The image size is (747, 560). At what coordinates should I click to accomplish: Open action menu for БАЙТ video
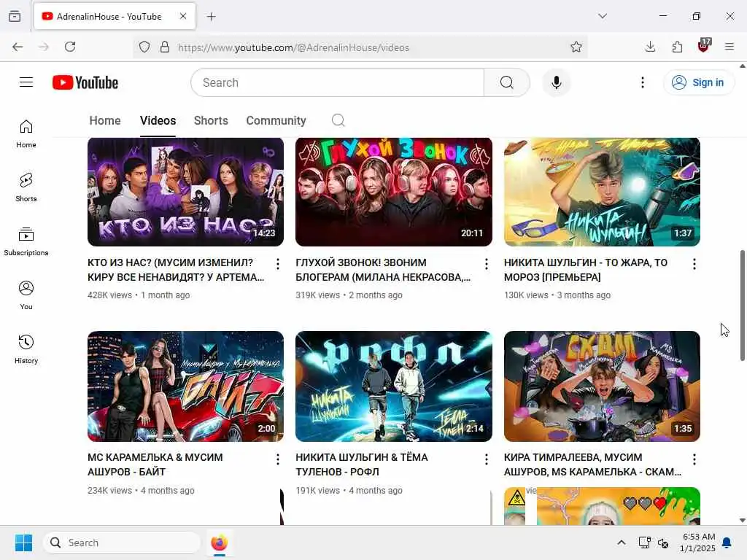pos(278,459)
